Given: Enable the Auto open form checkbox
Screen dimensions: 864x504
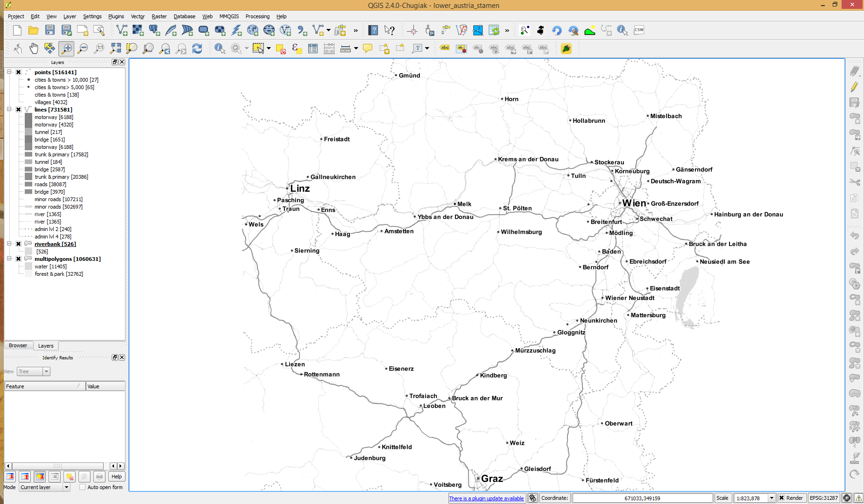Looking at the screenshot, I should [x=83, y=487].
